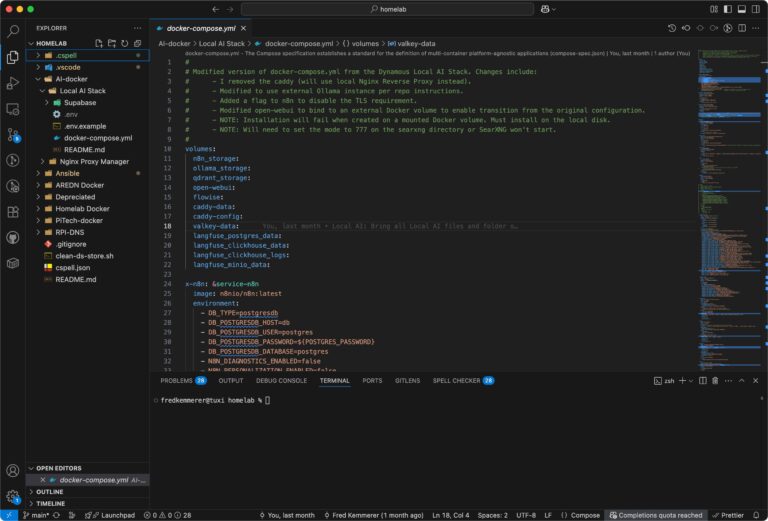768x521 pixels.
Task: Expand the Supabase folder
Action: [x=80, y=102]
